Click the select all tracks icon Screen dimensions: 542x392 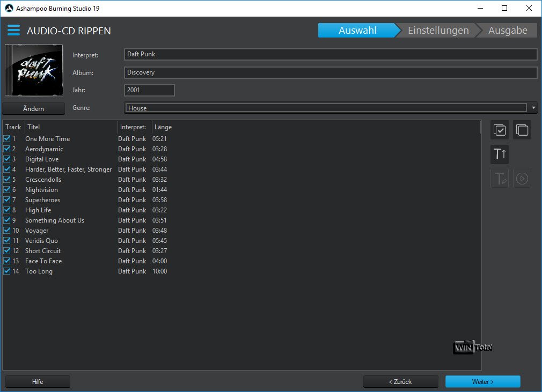(x=500, y=130)
